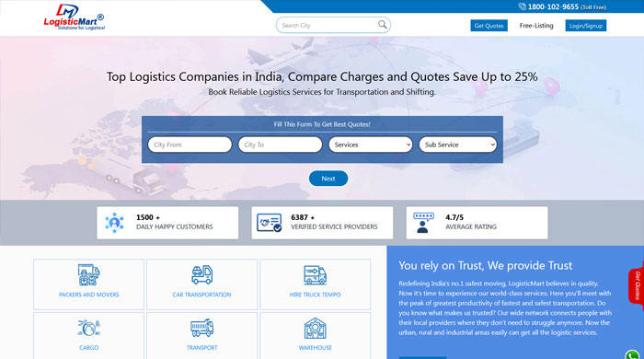The image size is (644, 359).
Task: Expand the Services dropdown
Action: click(371, 145)
